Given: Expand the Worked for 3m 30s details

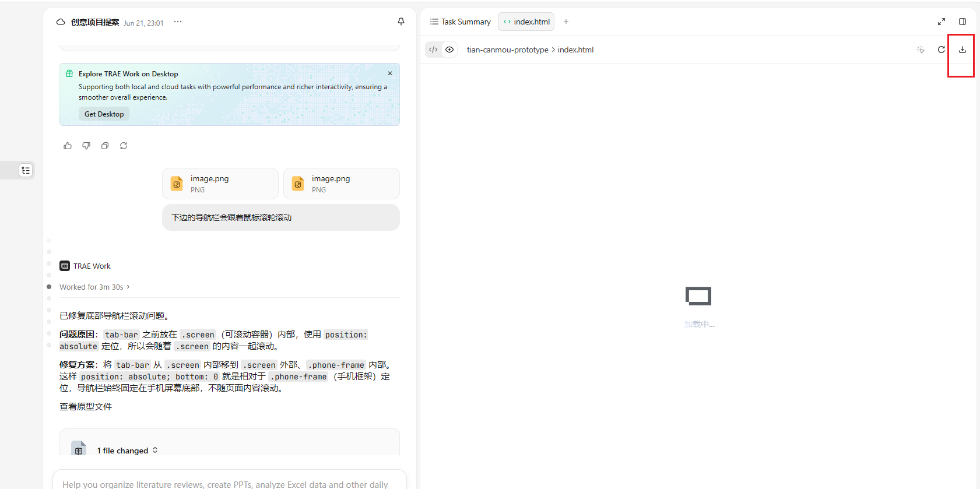Looking at the screenshot, I should pyautogui.click(x=94, y=287).
